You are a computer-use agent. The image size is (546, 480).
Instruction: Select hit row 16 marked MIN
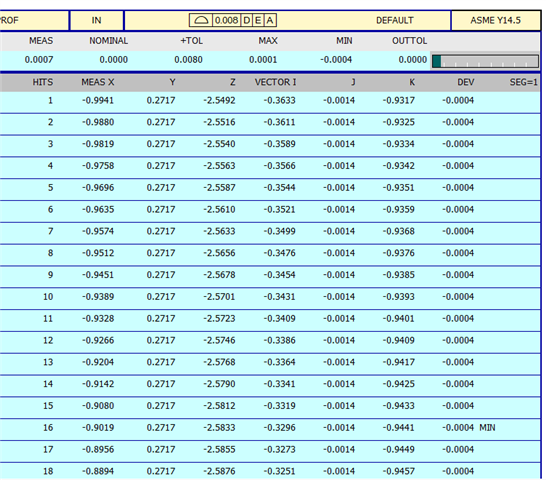tap(270, 428)
